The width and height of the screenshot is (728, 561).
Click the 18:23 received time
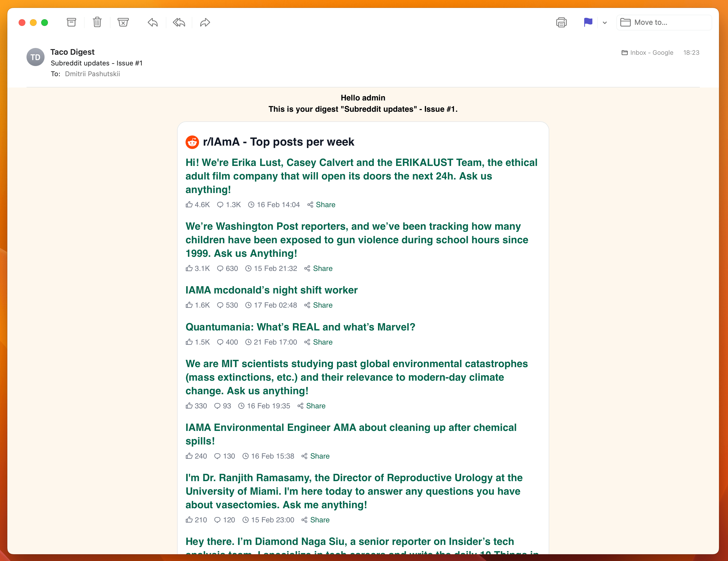coord(691,53)
